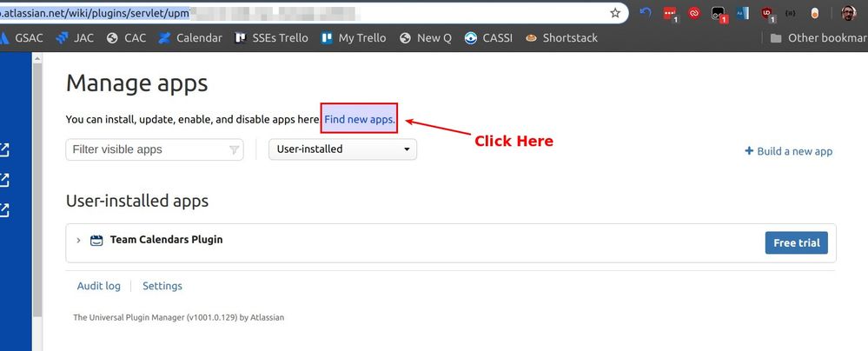The height and width of the screenshot is (351, 868).
Task: Click the Team Calendars Plugin calendar icon
Action: coord(96,241)
